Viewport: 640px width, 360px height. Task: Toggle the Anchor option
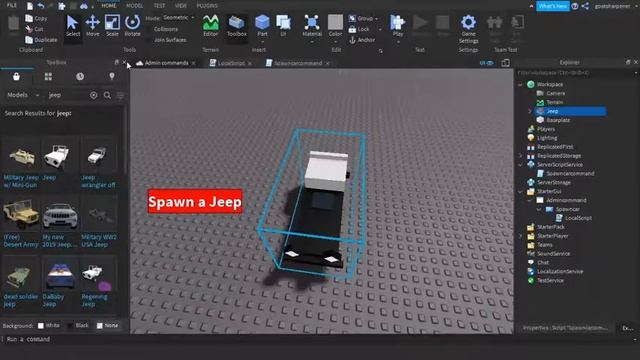(x=362, y=40)
